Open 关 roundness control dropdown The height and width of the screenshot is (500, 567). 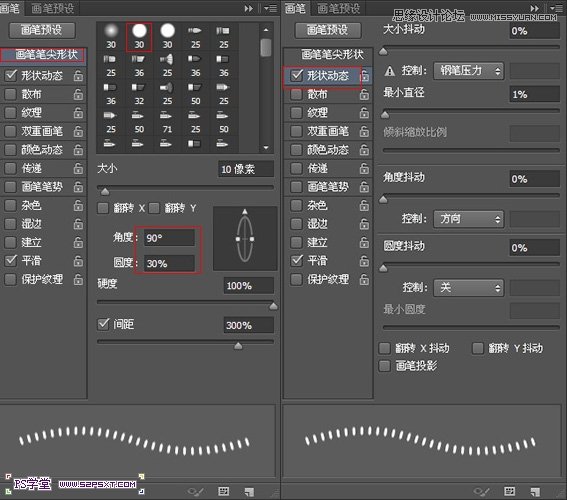(x=469, y=288)
